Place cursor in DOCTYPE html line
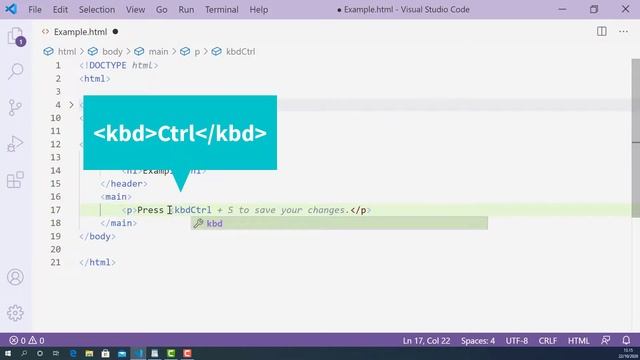The width and height of the screenshot is (640, 360). tap(119, 65)
